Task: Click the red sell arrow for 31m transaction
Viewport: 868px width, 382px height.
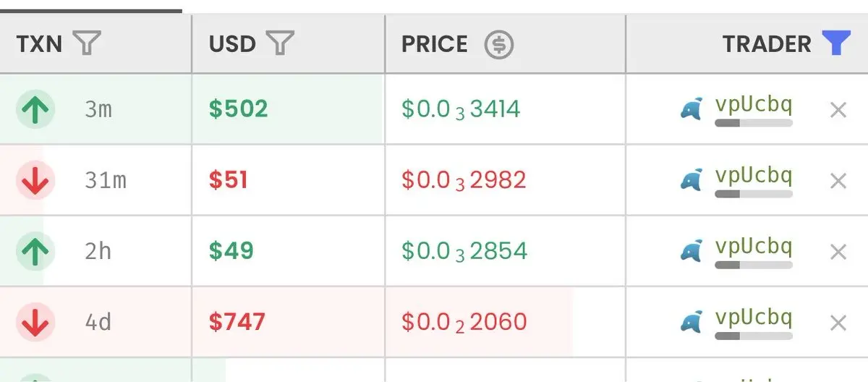Action: (x=35, y=181)
